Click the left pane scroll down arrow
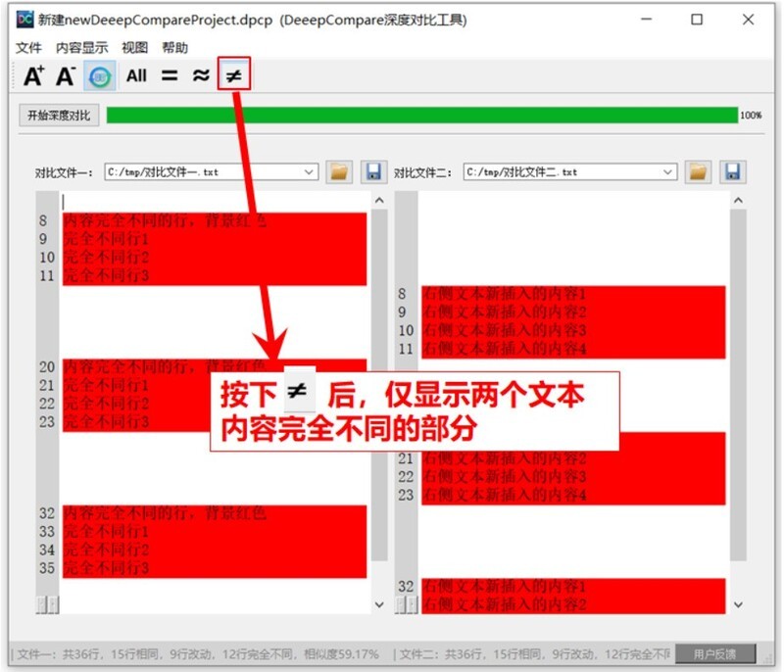Image resolution: width=784 pixels, height=672 pixels. [379, 604]
